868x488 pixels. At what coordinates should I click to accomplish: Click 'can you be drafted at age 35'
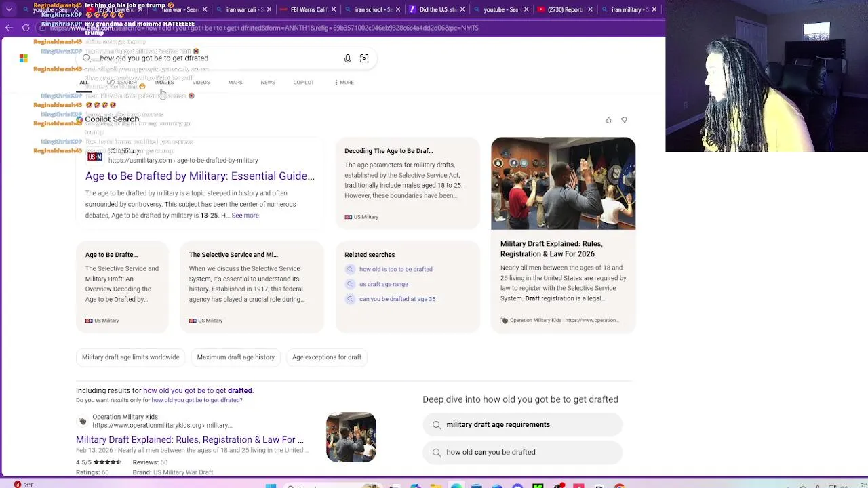tap(397, 299)
